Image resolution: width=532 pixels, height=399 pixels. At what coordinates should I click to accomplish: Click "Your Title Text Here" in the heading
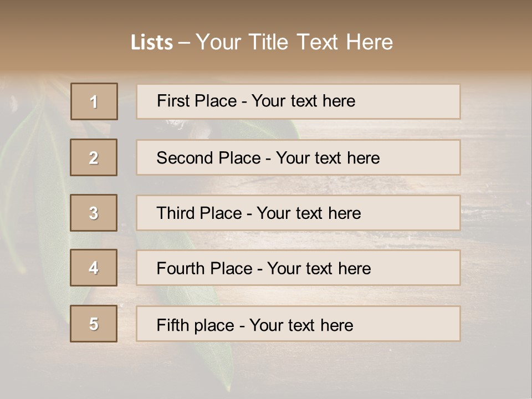[x=294, y=42]
